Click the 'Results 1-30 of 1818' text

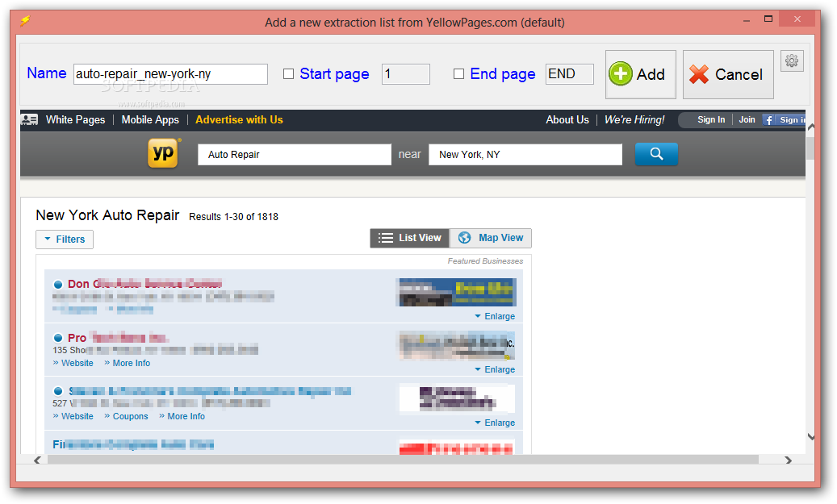pyautogui.click(x=233, y=217)
